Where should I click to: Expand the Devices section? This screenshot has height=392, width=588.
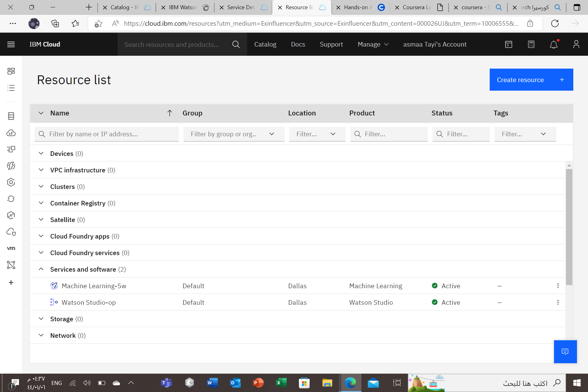pyautogui.click(x=41, y=153)
